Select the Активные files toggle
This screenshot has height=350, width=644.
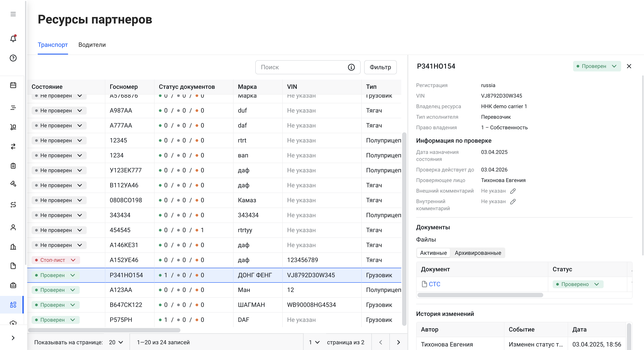tap(433, 253)
